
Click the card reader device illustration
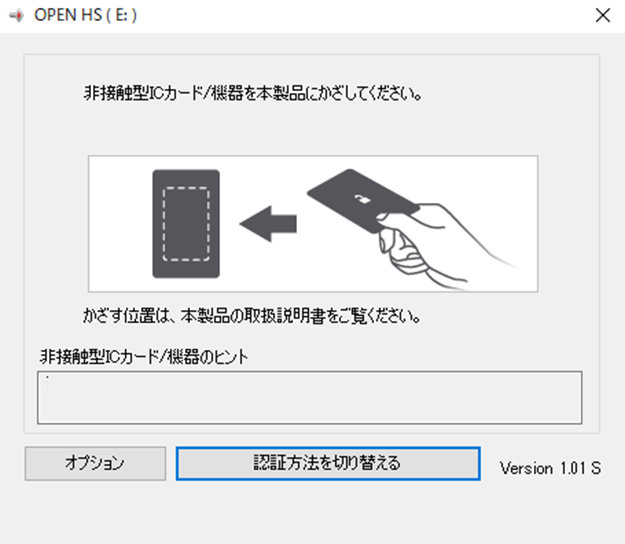pyautogui.click(x=186, y=224)
